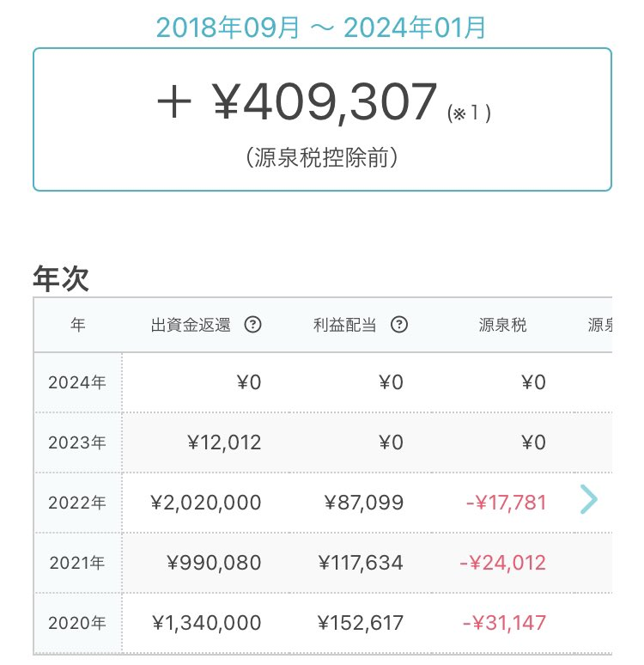This screenshot has width=644, height=665.
Task: Click the help icon beside 出資金返還
Action: 252,325
